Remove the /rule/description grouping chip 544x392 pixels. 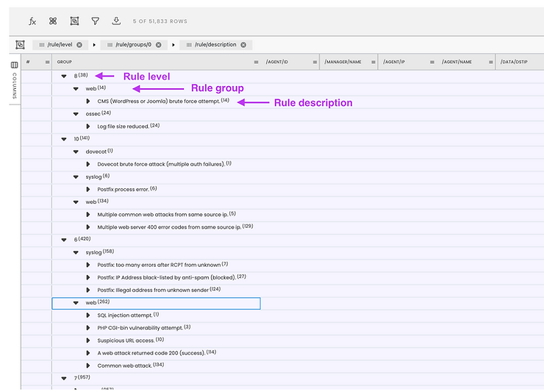[243, 45]
